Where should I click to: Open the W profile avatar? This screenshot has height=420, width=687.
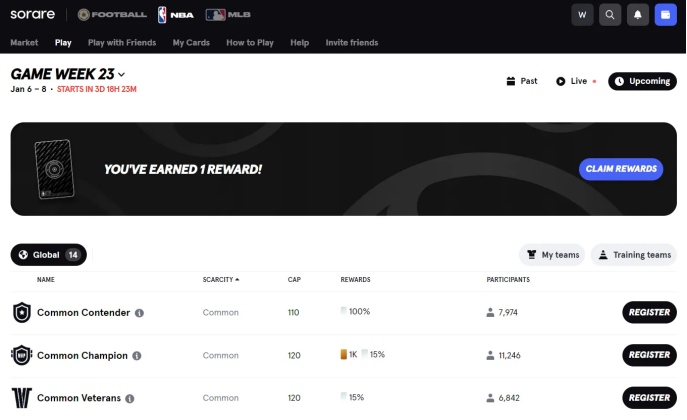(582, 15)
